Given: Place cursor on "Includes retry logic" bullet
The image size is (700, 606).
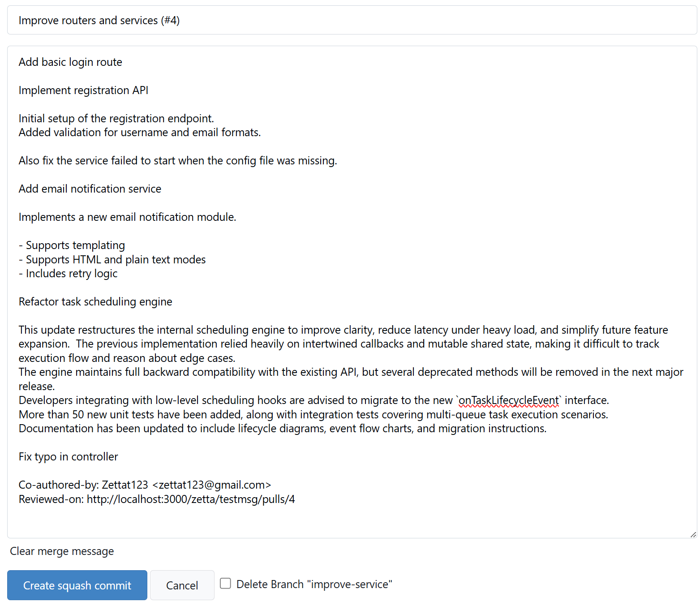Looking at the screenshot, I should [x=72, y=274].
